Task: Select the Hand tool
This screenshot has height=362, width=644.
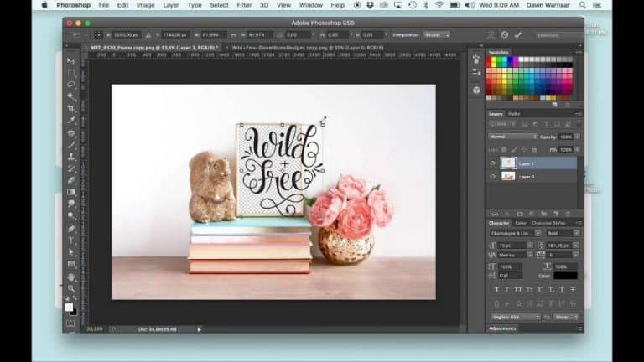Action: point(71,277)
